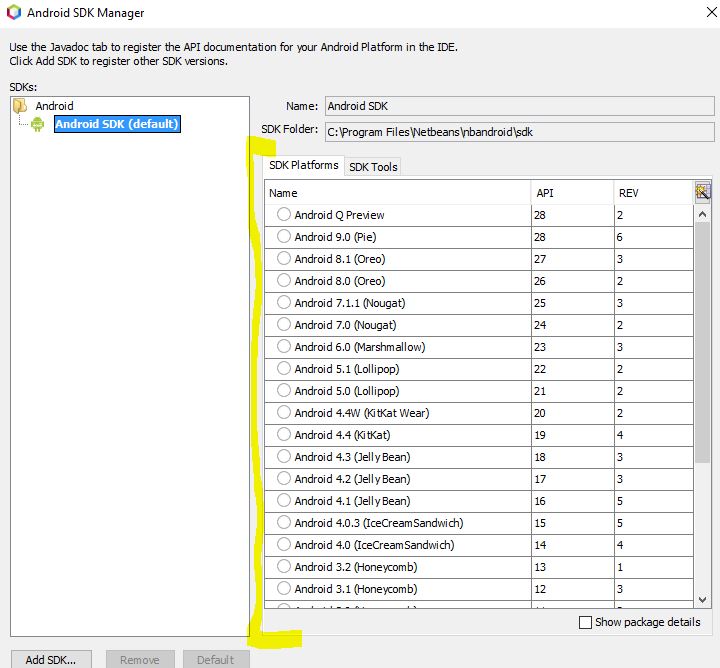Click API cell 27 for Android 8.1
Image resolution: width=720 pixels, height=668 pixels.
pyautogui.click(x=573, y=259)
